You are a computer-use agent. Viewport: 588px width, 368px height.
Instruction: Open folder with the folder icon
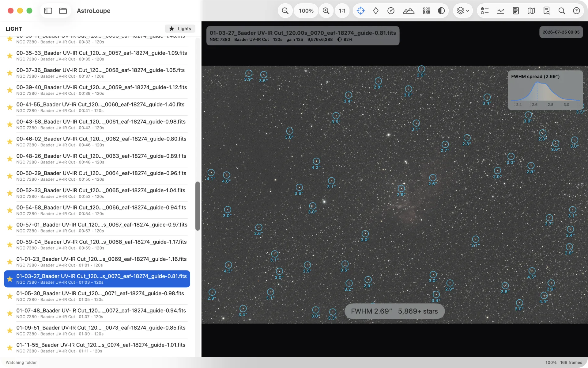pyautogui.click(x=63, y=11)
